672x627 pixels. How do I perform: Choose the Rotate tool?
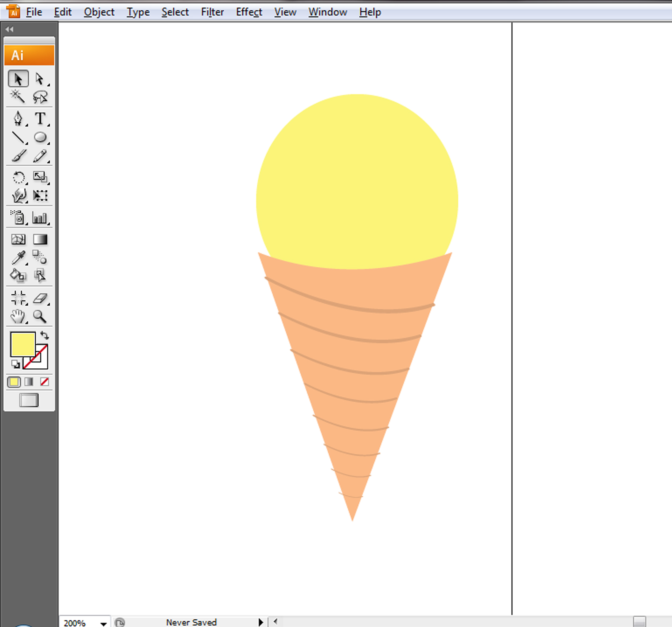[19, 177]
